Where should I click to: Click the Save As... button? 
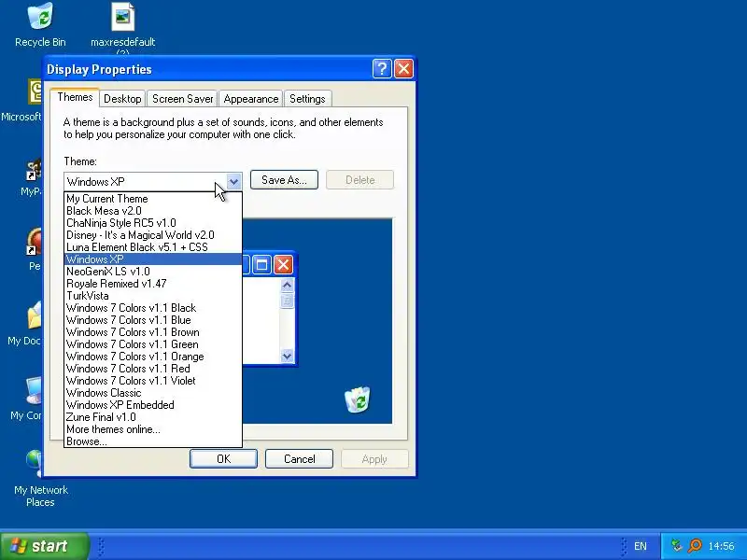pyautogui.click(x=284, y=180)
